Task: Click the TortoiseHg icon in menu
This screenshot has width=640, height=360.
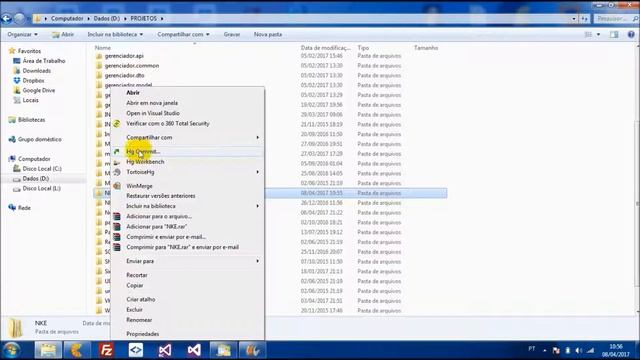Action: [x=117, y=172]
